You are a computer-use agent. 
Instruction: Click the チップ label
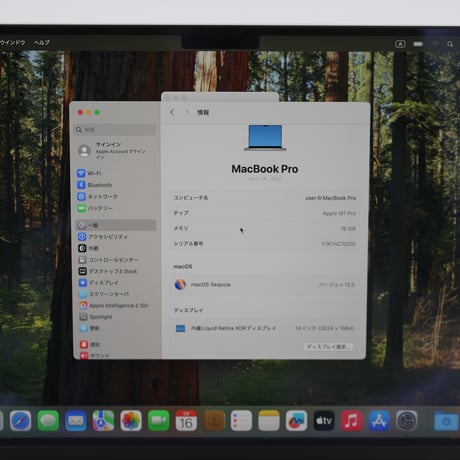[181, 213]
